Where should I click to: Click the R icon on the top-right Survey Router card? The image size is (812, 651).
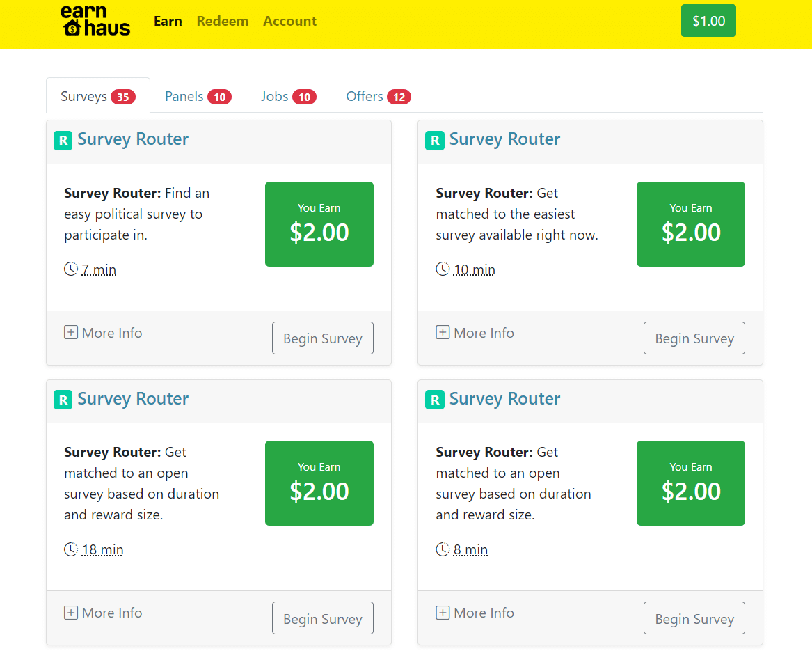click(x=434, y=139)
